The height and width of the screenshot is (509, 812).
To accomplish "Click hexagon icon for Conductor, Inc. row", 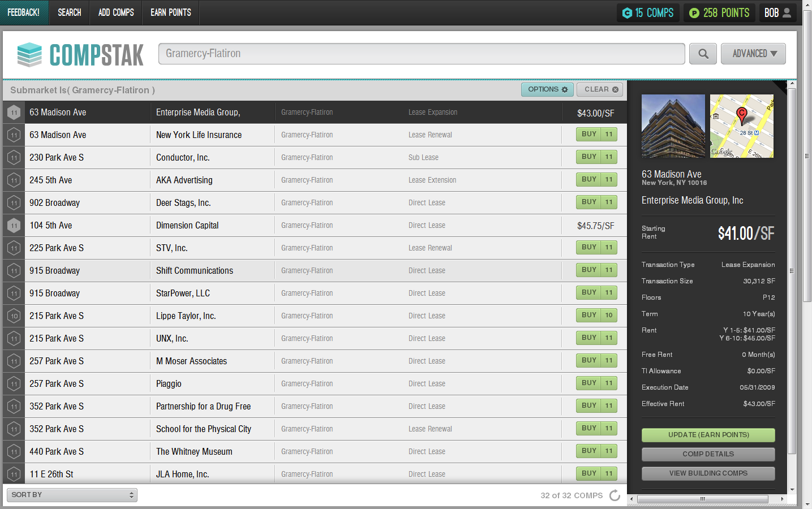I will [x=14, y=158].
